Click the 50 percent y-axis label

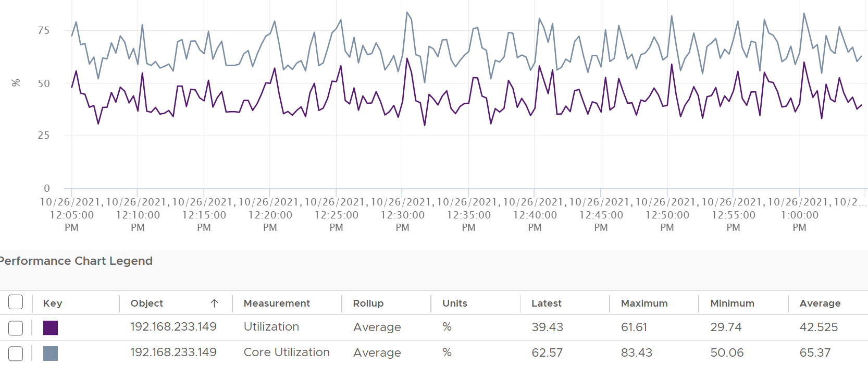(44, 83)
